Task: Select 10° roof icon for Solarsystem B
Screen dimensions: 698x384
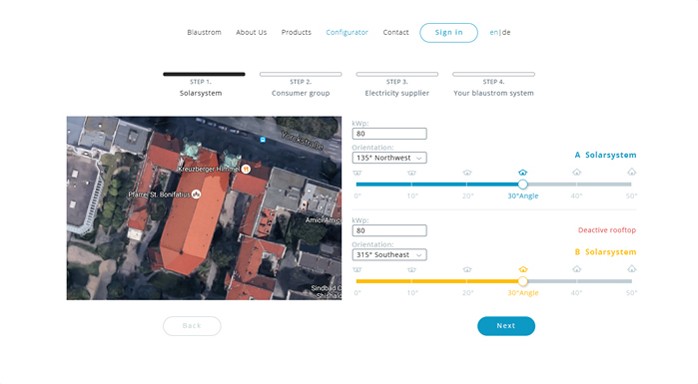Action: coord(412,270)
